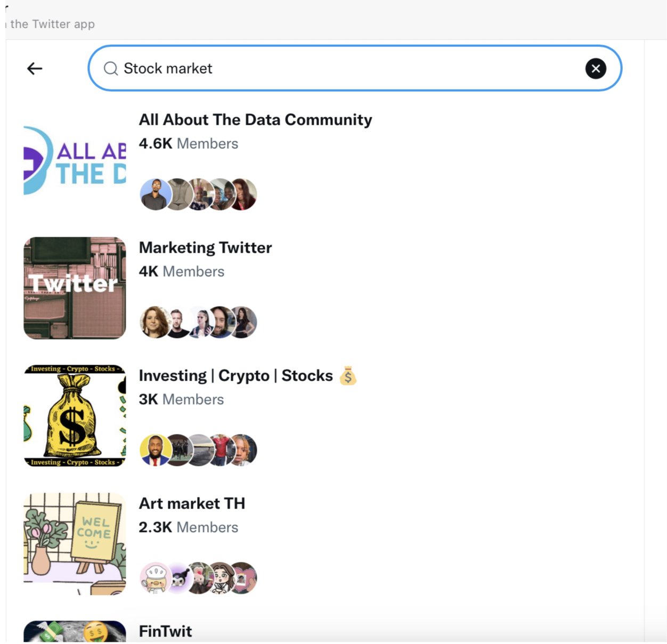Open Art market TH community title
Image resolution: width=667 pixels, height=644 pixels.
pos(192,503)
